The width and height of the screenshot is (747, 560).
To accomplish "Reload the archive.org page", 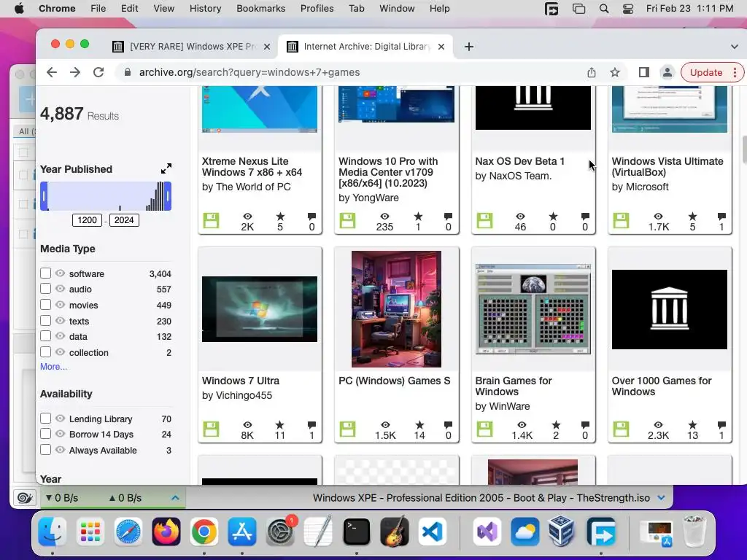I will point(98,72).
